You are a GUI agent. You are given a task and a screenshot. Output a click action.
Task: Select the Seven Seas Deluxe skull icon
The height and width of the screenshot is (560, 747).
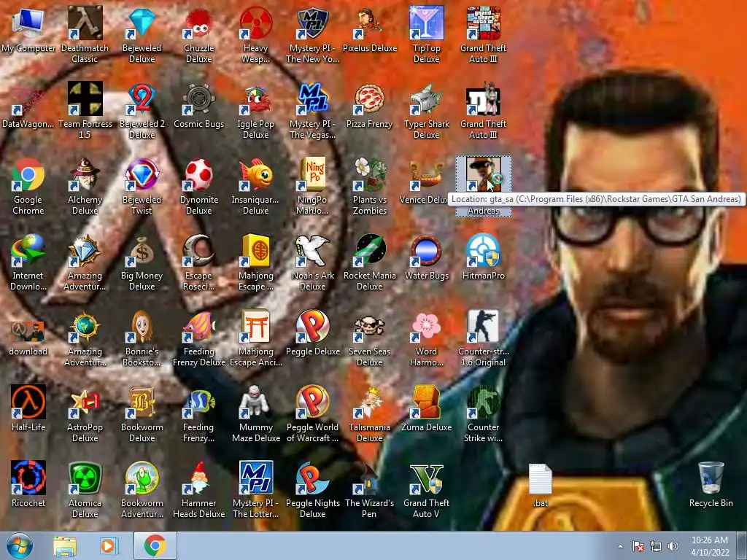pyautogui.click(x=370, y=326)
